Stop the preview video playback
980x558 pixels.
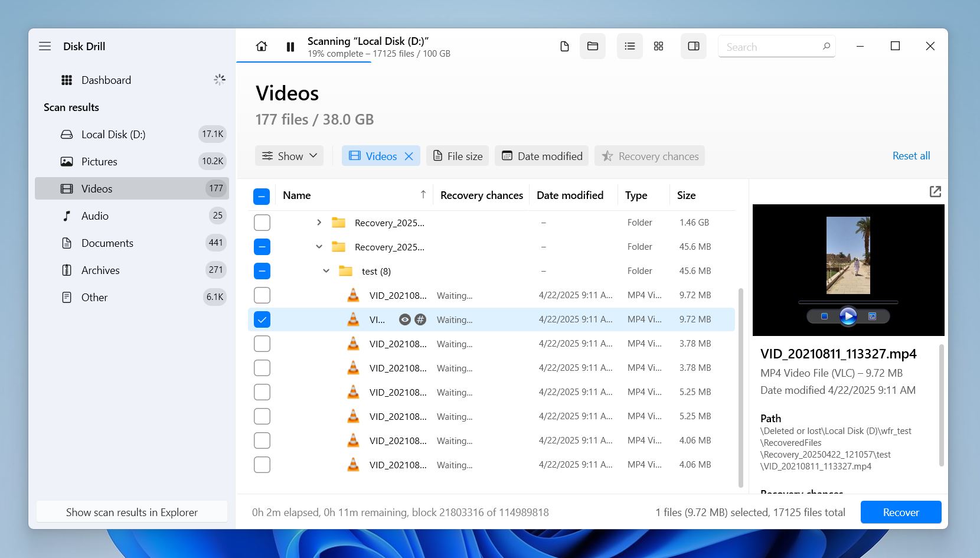824,316
